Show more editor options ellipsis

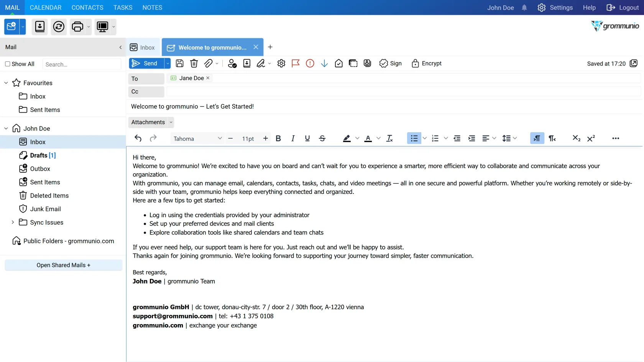coord(616,138)
